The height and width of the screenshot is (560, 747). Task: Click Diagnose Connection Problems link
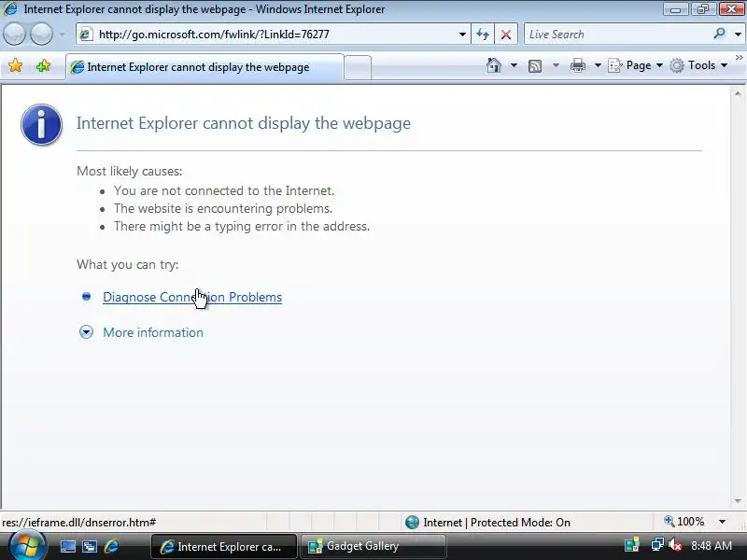[x=192, y=297]
